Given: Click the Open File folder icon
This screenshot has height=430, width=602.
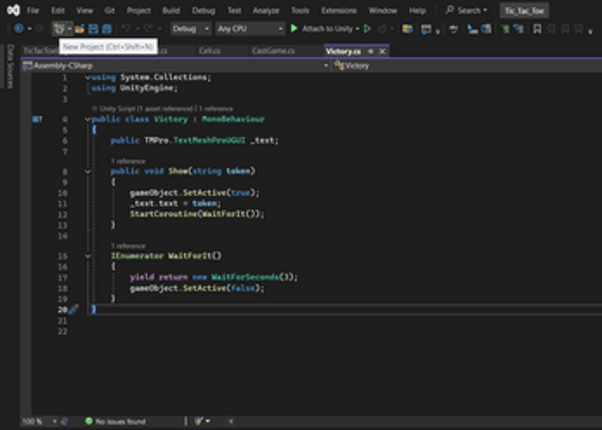Looking at the screenshot, I should [79, 29].
